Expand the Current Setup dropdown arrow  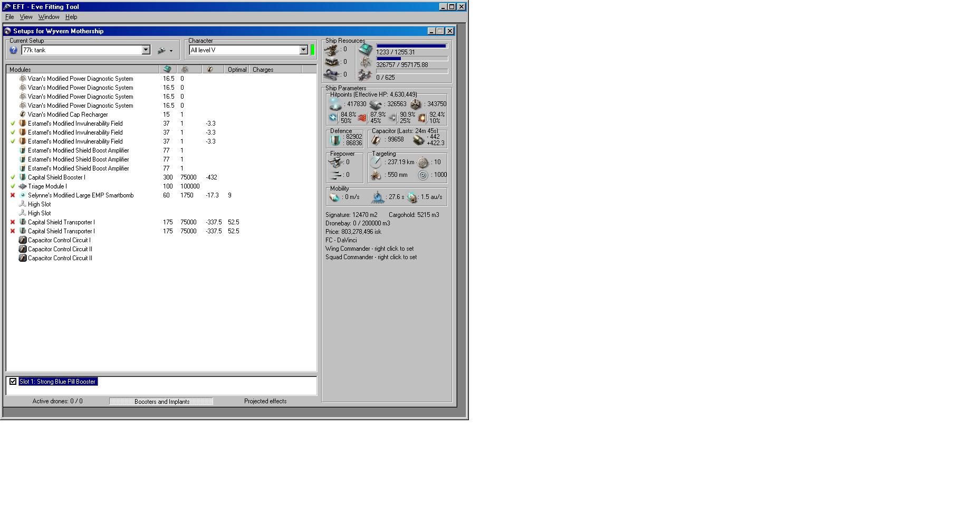pos(146,50)
